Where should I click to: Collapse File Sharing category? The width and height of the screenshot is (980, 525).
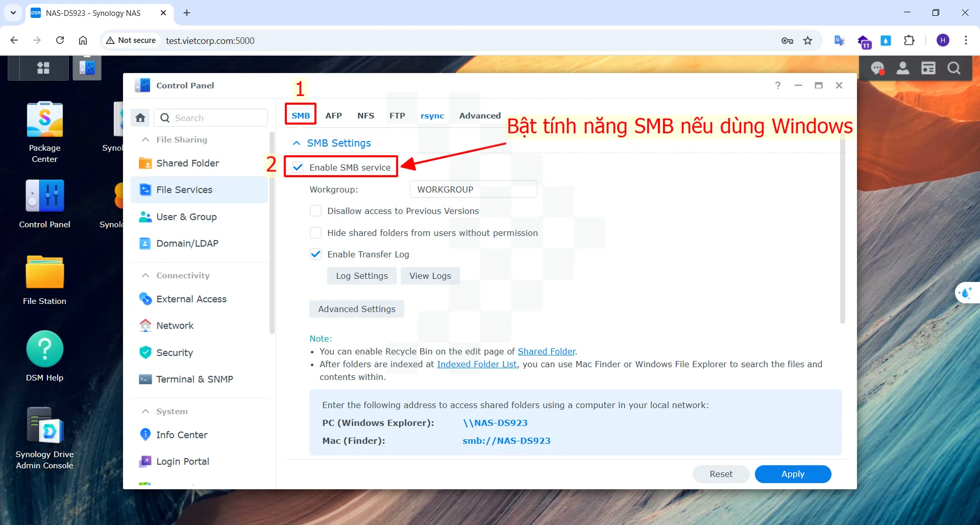pos(145,139)
